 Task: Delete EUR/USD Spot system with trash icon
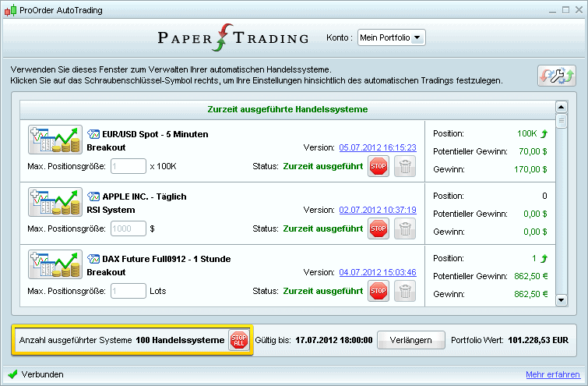click(x=405, y=166)
